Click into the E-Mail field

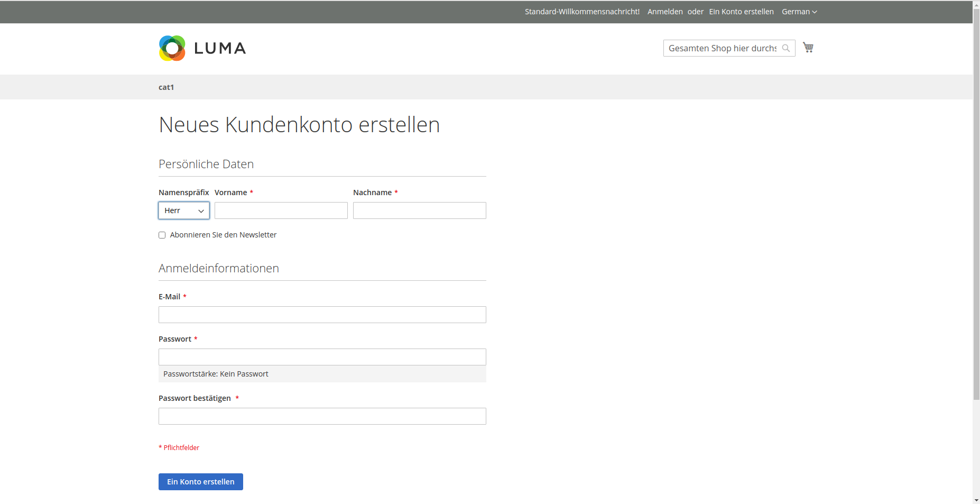coord(322,315)
